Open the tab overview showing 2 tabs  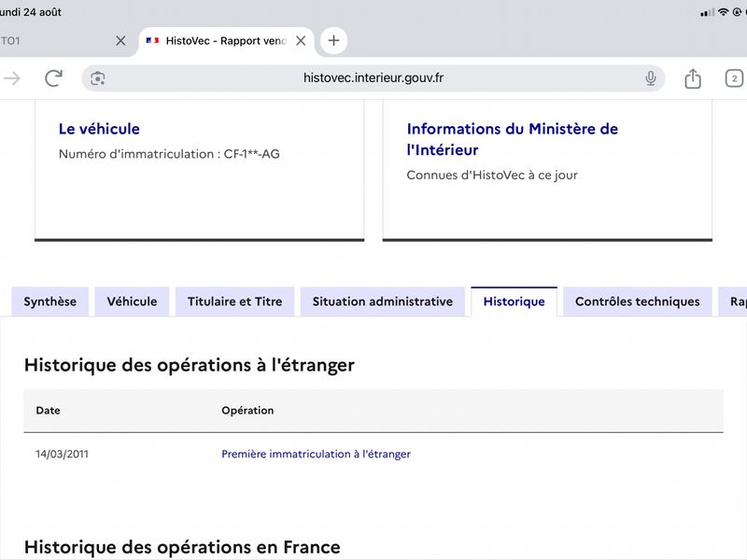734,78
